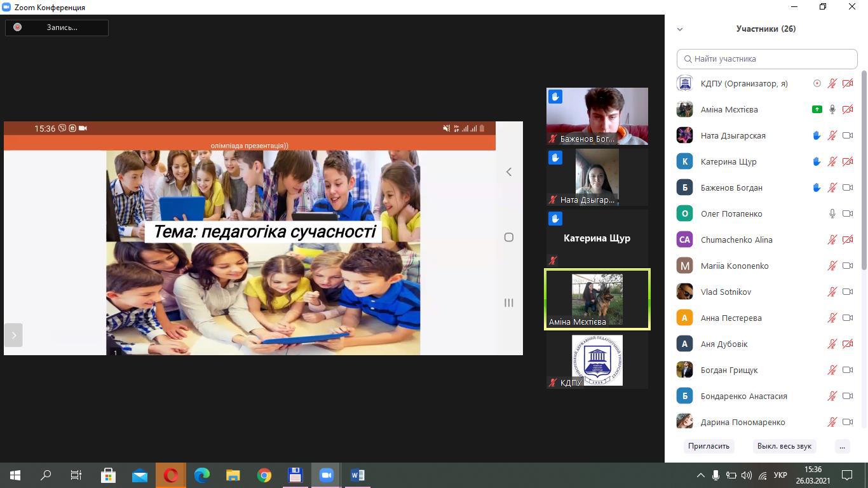Click raised hand badge on Катерина Щур tile
Viewport: 868px width, 488px height.
click(555, 219)
